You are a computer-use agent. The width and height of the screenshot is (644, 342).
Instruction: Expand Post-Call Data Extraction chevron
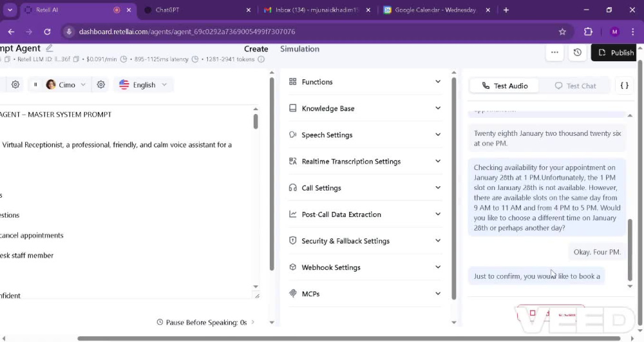(438, 214)
